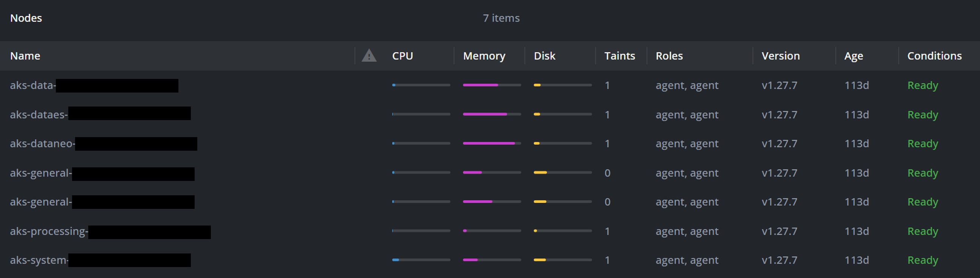Sort the table by the Name column
The width and height of the screenshot is (980, 278).
(25, 56)
